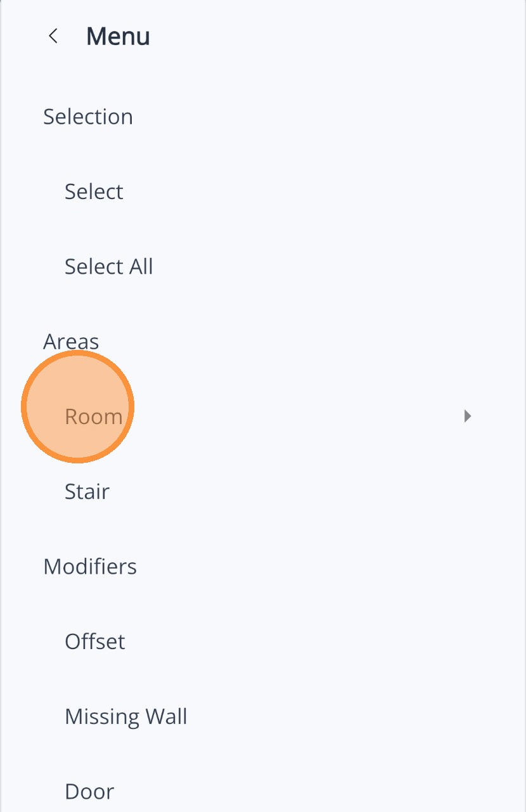Click the Menu title text

pos(118,36)
